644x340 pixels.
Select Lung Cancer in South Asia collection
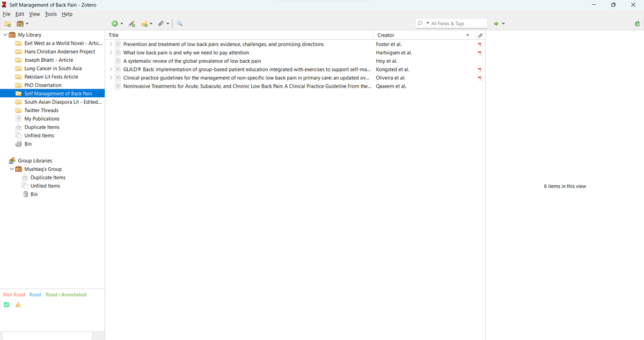click(x=53, y=68)
